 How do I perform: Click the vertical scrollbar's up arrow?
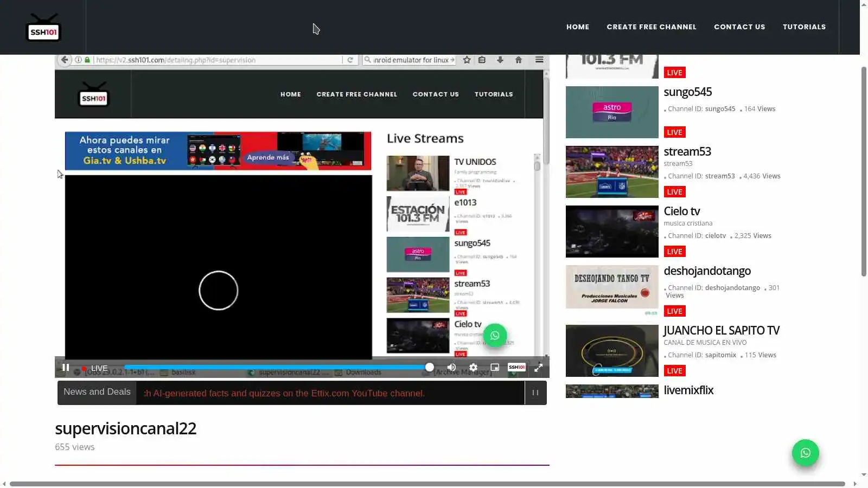click(864, 4)
